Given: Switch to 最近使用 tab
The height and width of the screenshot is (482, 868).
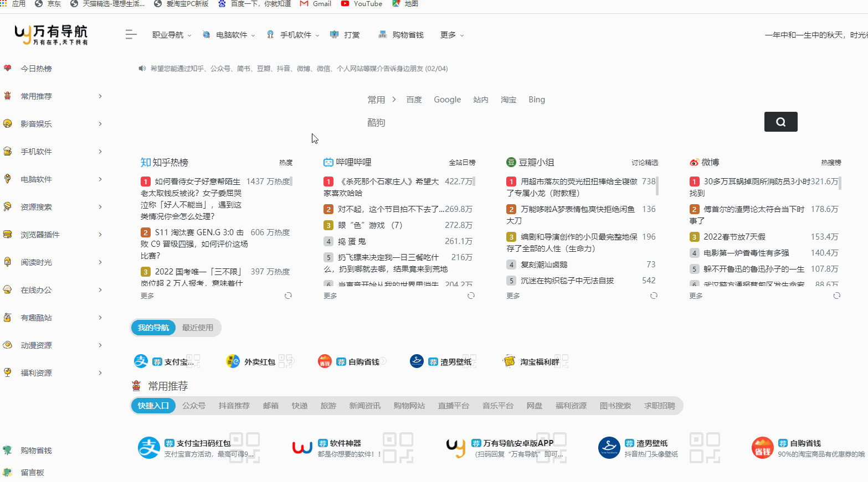Looking at the screenshot, I should 198,328.
